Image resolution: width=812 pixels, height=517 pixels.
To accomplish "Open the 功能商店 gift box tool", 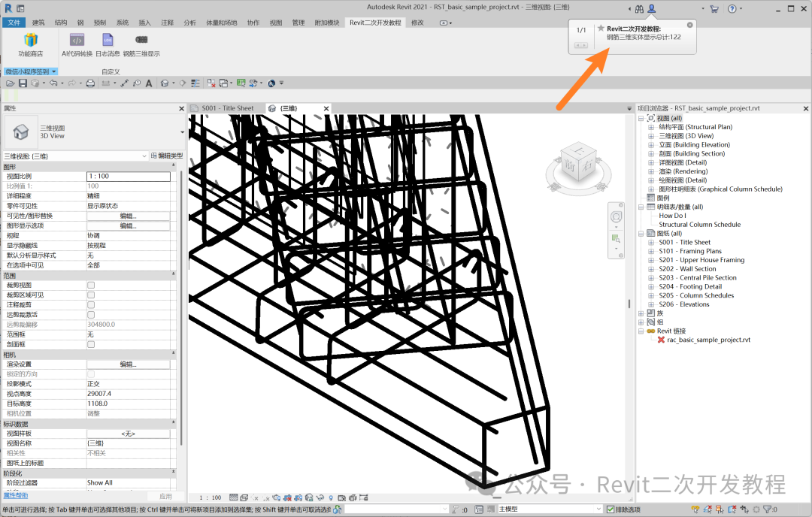I will [x=31, y=44].
